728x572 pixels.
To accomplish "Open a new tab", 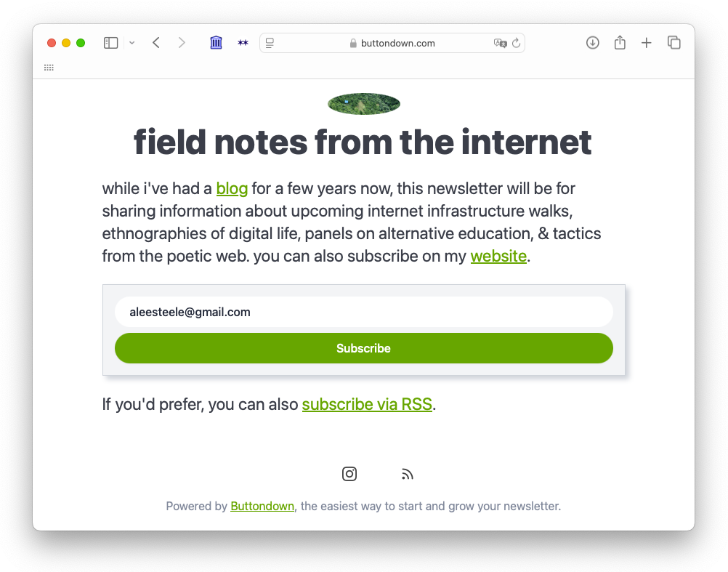I will (x=647, y=44).
